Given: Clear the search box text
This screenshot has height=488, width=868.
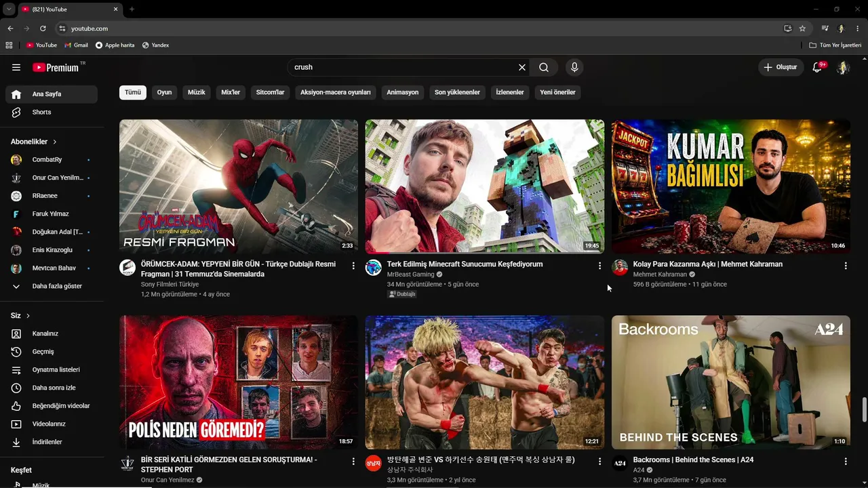Looking at the screenshot, I should (522, 67).
